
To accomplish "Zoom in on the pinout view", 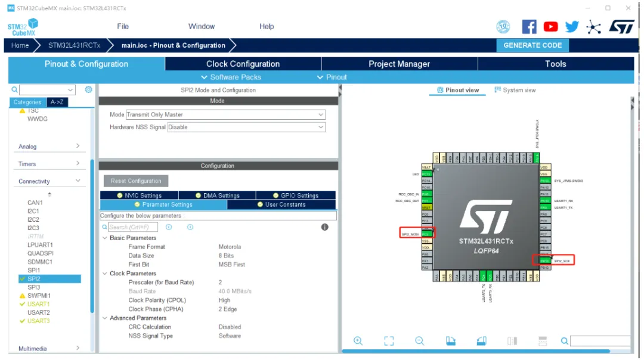I will pyautogui.click(x=358, y=341).
